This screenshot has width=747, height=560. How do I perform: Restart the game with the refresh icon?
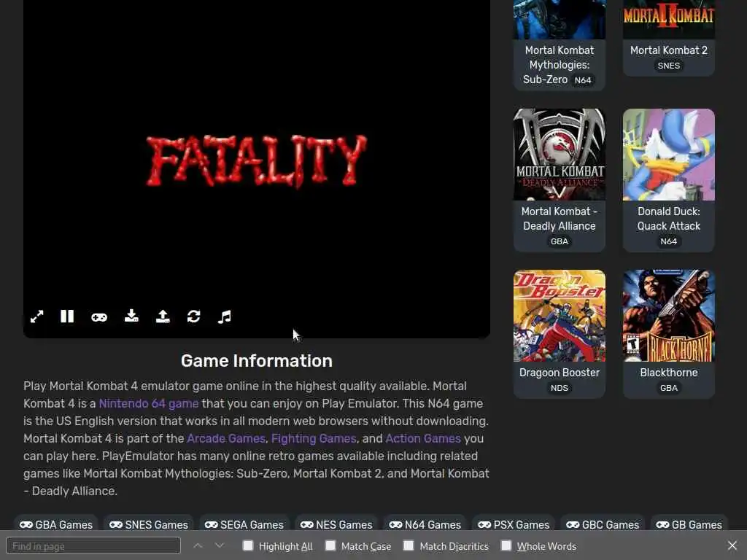[x=194, y=316]
